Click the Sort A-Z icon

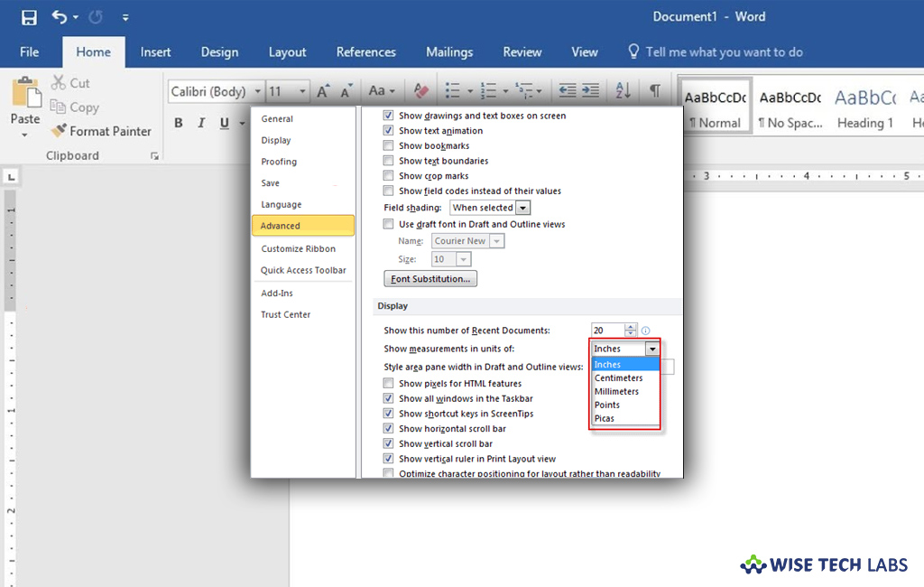click(624, 90)
